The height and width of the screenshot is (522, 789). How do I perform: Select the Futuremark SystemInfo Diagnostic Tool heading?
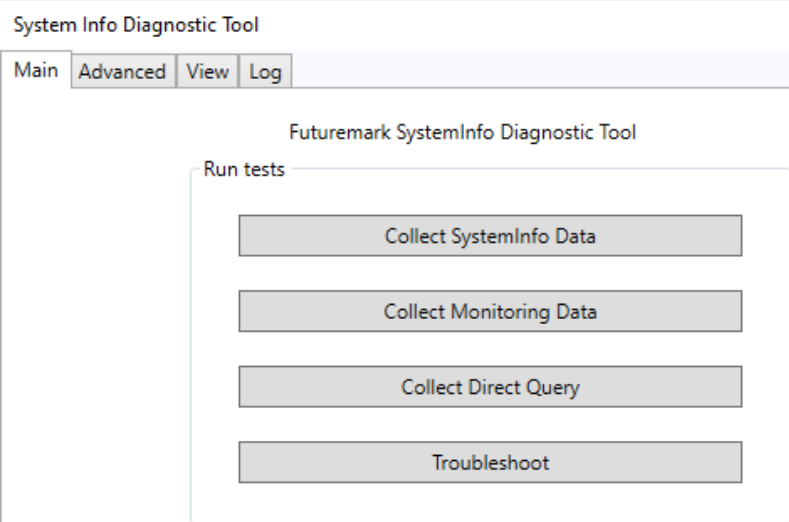(x=462, y=132)
